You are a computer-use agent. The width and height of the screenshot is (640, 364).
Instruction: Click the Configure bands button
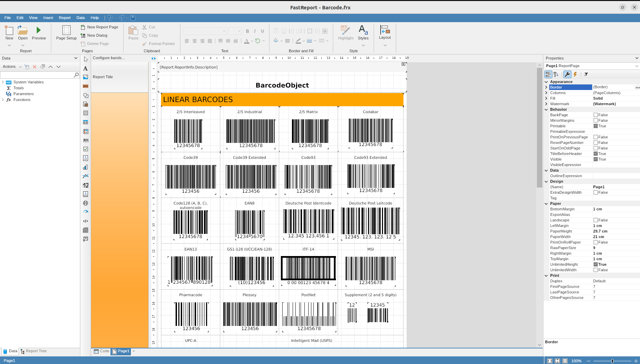click(x=109, y=58)
